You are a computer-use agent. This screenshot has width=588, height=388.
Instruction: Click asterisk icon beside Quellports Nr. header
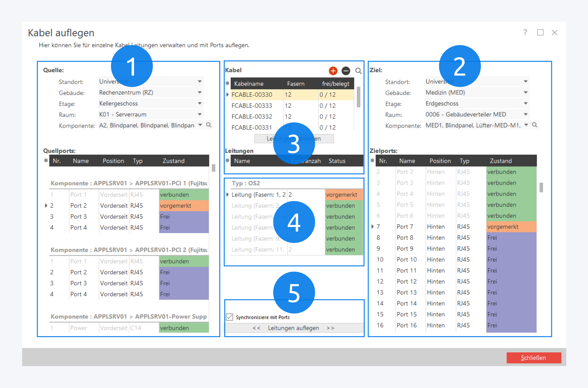[x=46, y=161]
